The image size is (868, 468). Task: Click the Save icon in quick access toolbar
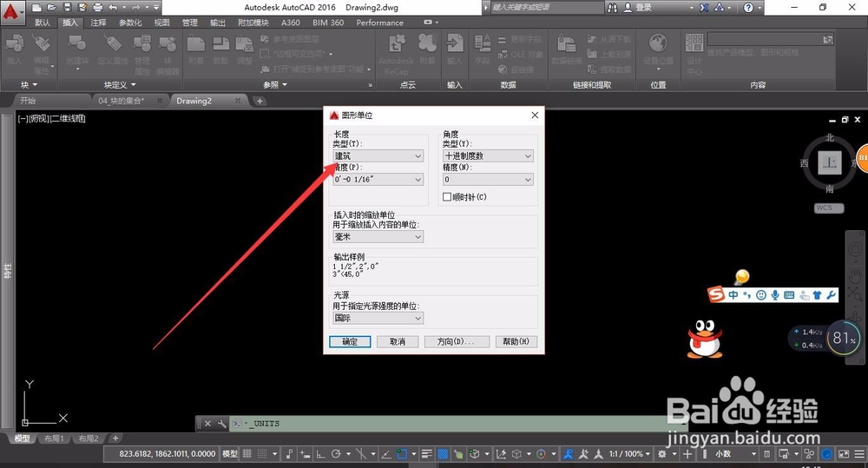[x=67, y=8]
